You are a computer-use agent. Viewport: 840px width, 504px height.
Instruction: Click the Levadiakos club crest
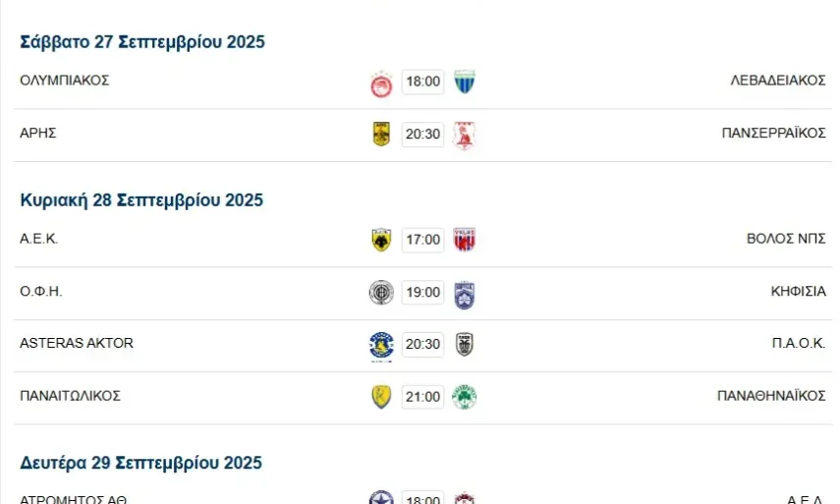[465, 83]
